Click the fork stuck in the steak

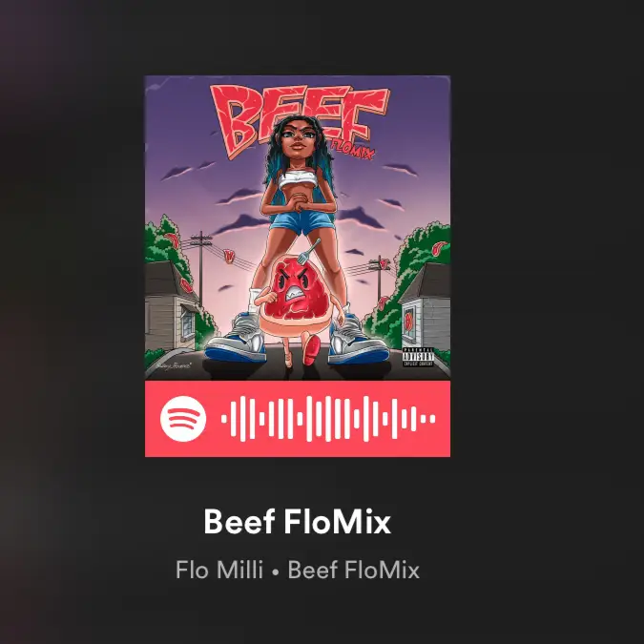pyautogui.click(x=308, y=251)
